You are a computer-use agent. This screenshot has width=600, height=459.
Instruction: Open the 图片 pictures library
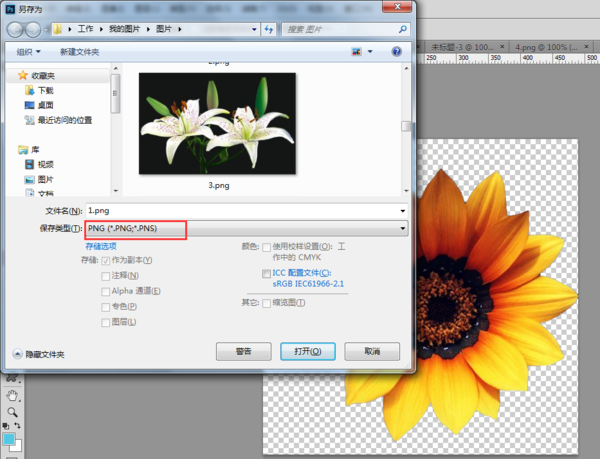pos(39,179)
